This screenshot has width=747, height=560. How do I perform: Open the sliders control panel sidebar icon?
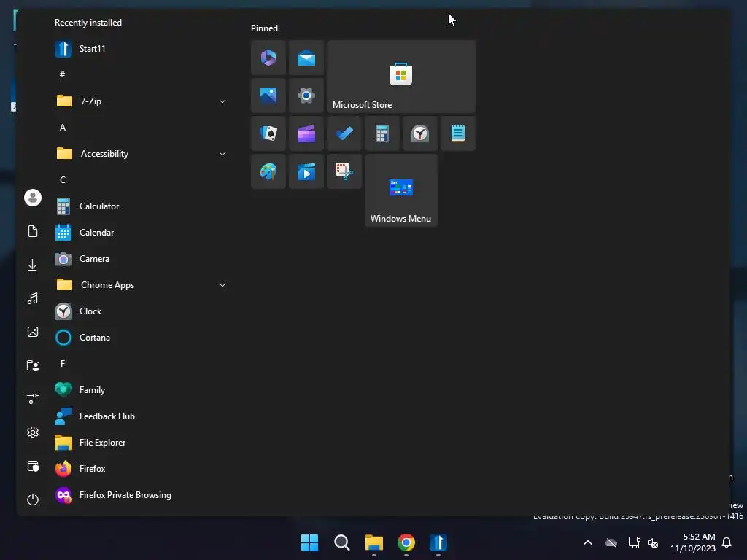tap(33, 399)
